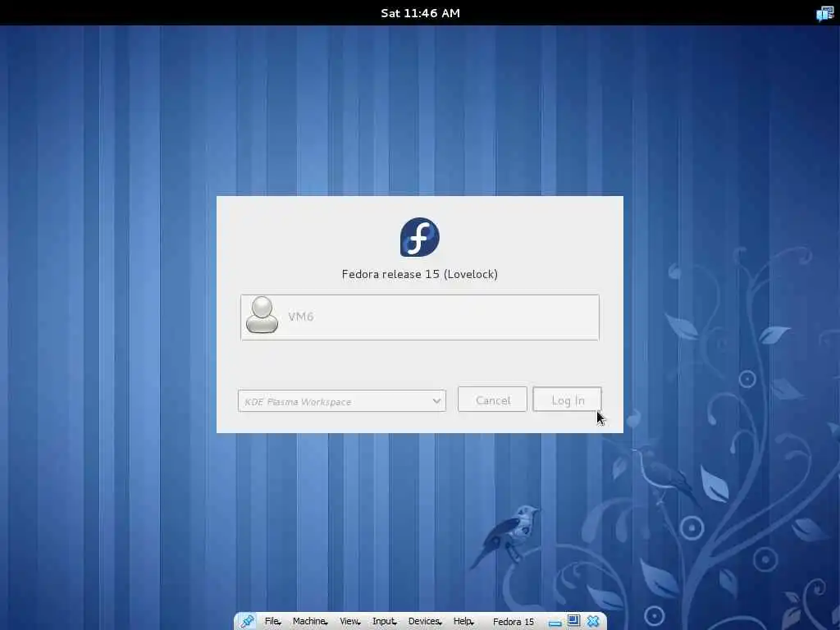This screenshot has width=840, height=630.
Task: Click the Cancel button
Action: (492, 399)
